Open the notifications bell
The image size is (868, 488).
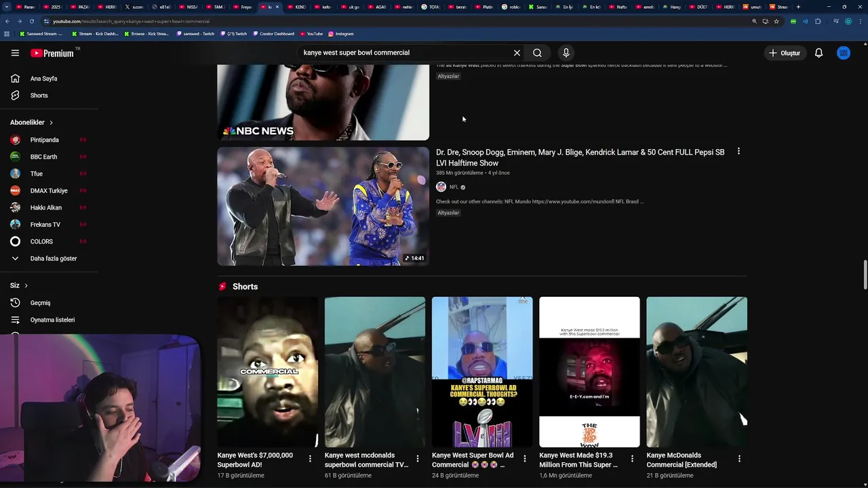(x=818, y=53)
